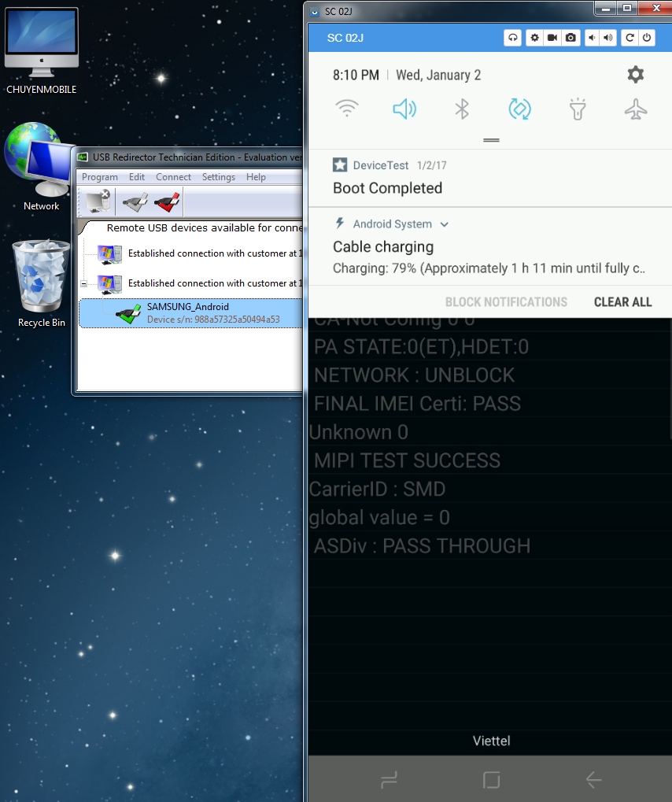Image resolution: width=672 pixels, height=802 pixels.
Task: Click 'PA STATE:0(ET),HDET:0' line
Action: point(422,347)
